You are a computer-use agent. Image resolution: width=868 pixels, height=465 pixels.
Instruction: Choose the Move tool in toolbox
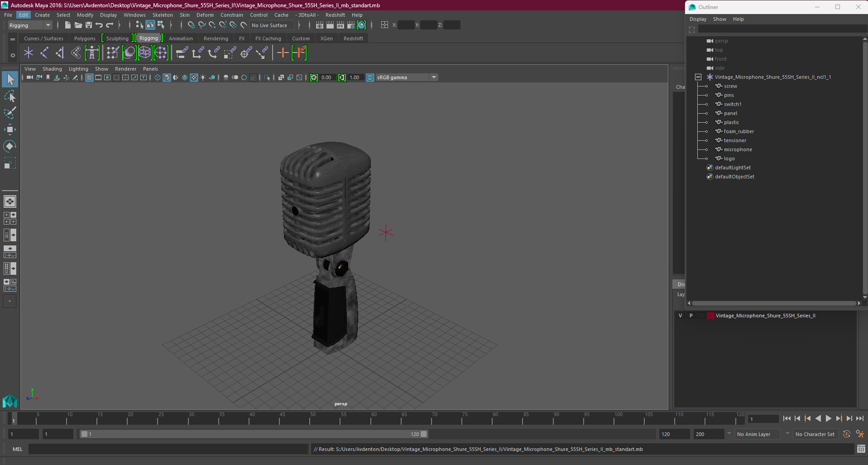[10, 129]
